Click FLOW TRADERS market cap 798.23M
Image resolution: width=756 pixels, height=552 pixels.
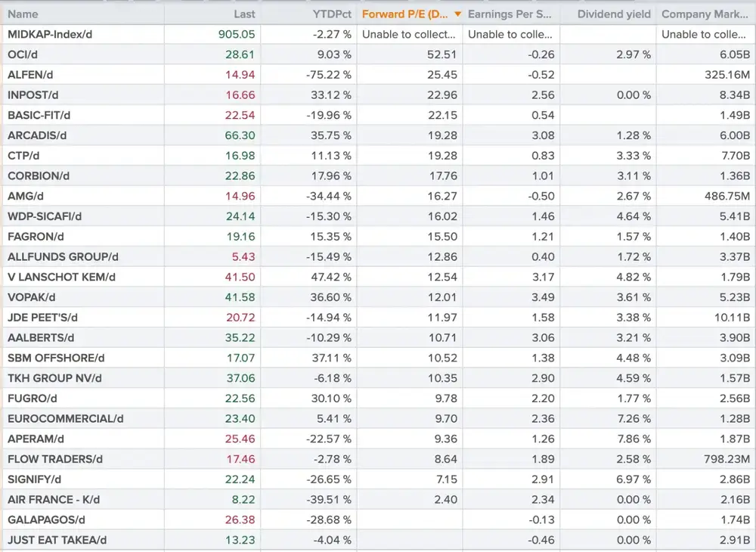727,460
